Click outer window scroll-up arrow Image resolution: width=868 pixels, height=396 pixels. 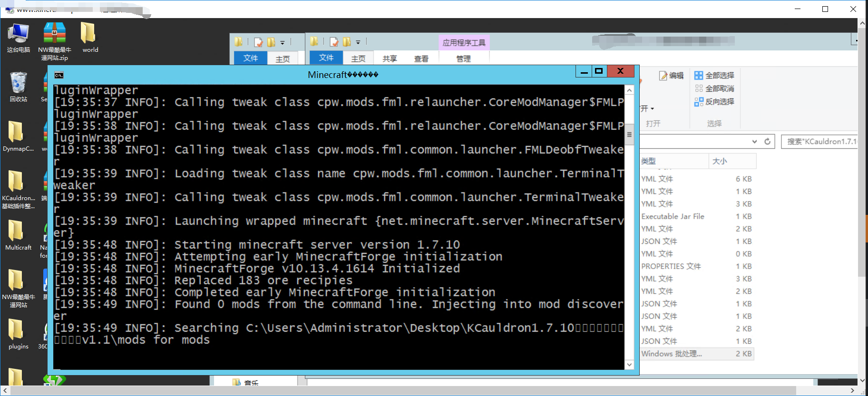point(862,23)
